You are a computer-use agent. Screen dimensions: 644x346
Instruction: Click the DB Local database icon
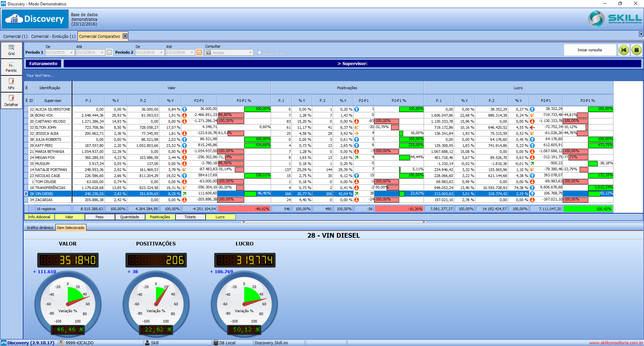click(216, 343)
